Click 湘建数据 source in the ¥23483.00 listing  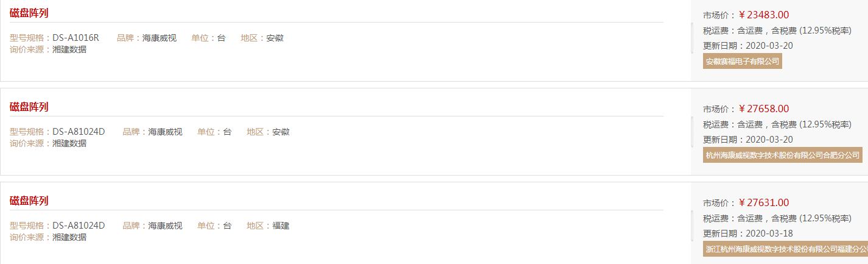[x=69, y=49]
